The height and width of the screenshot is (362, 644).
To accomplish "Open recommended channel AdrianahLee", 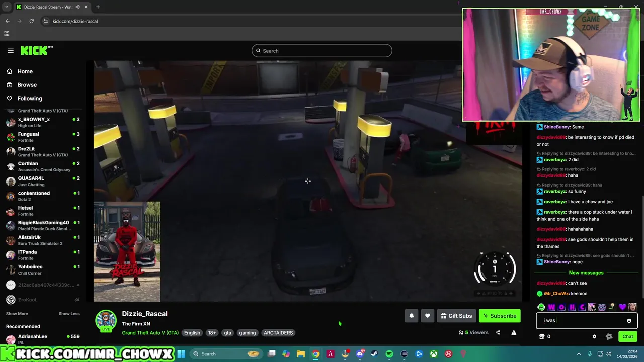I will coord(43,339).
